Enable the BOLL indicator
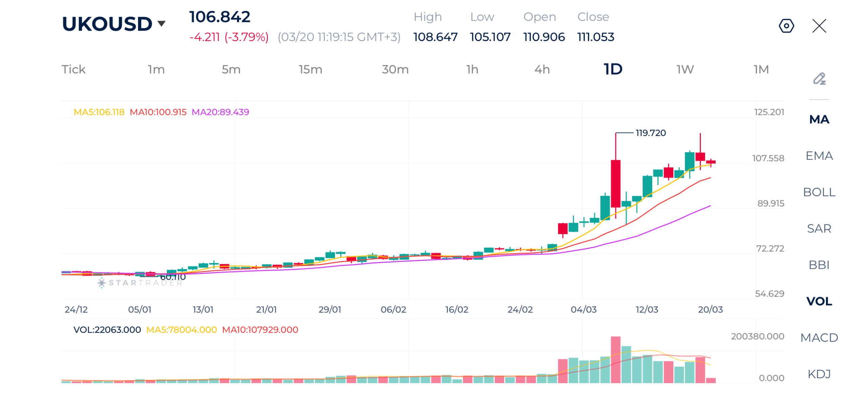 click(818, 192)
